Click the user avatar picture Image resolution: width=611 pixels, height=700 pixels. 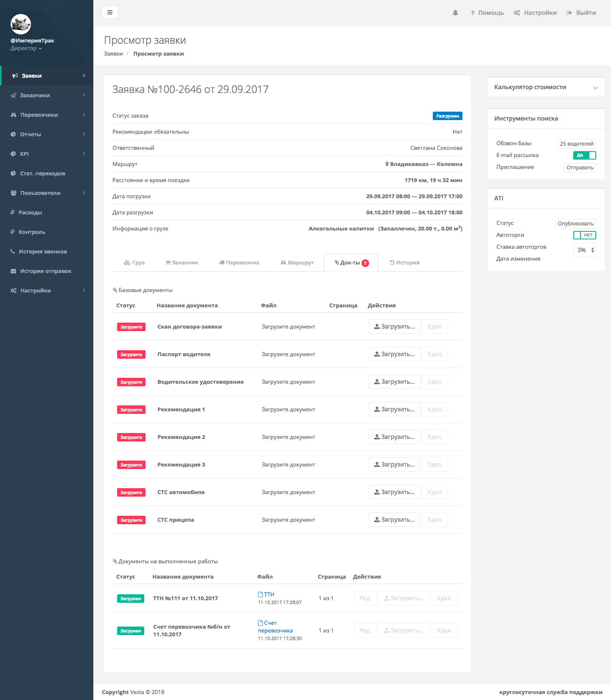[x=21, y=24]
